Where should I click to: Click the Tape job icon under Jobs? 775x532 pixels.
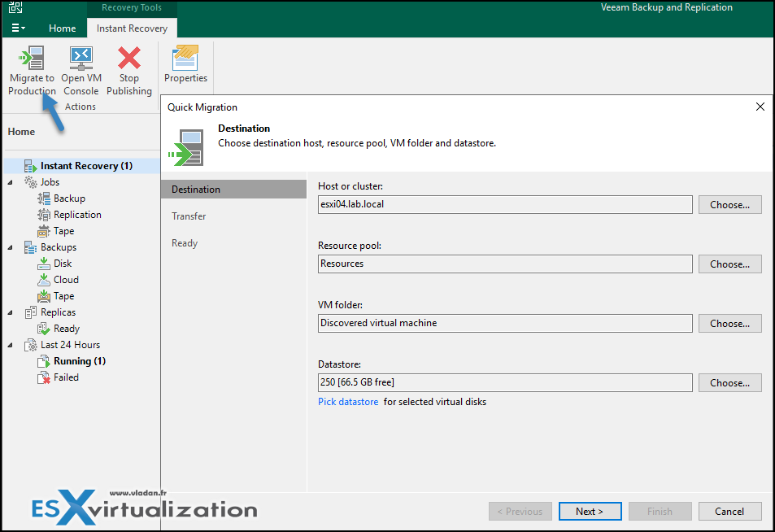coord(44,231)
